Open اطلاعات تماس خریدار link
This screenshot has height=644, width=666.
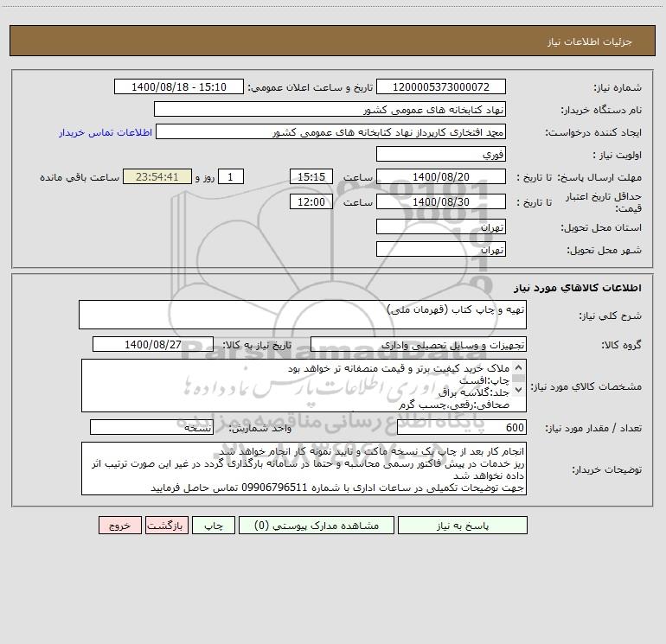pyautogui.click(x=106, y=132)
